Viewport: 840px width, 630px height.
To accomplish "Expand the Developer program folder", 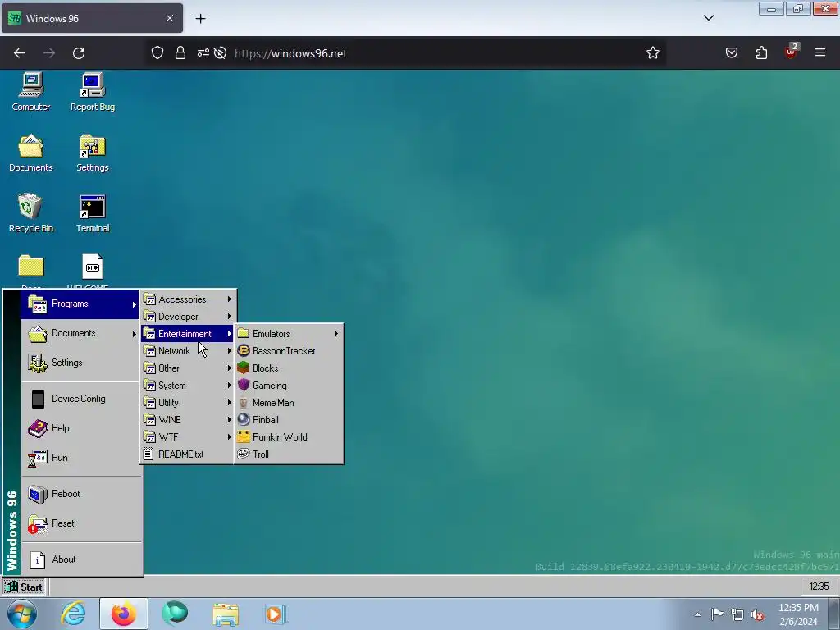I will click(188, 316).
